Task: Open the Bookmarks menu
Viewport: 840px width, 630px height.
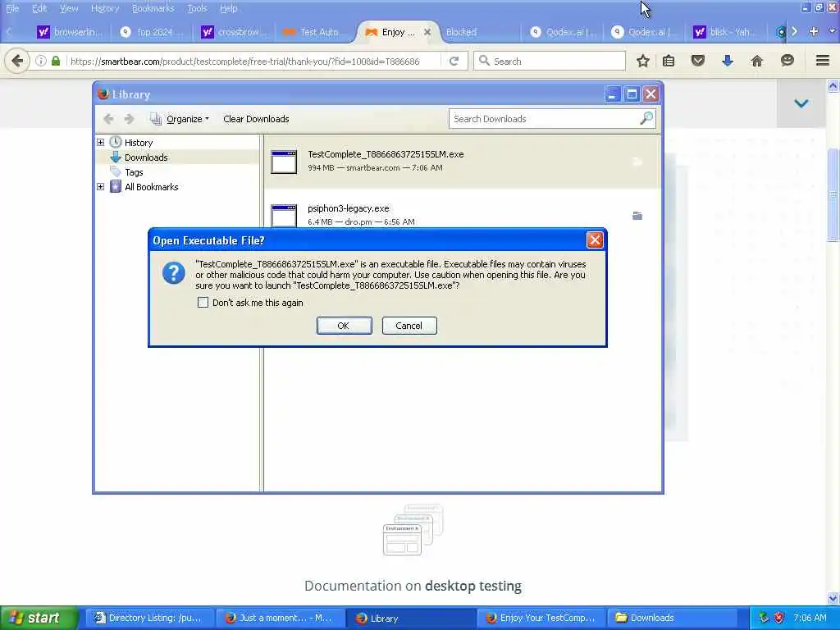Action: pos(153,8)
